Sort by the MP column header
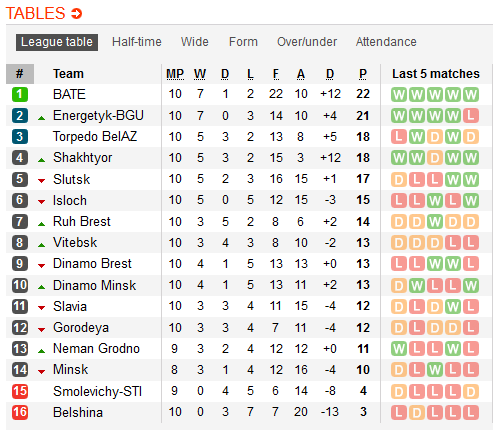Image resolution: width=493 pixels, height=430 pixels. click(x=175, y=74)
